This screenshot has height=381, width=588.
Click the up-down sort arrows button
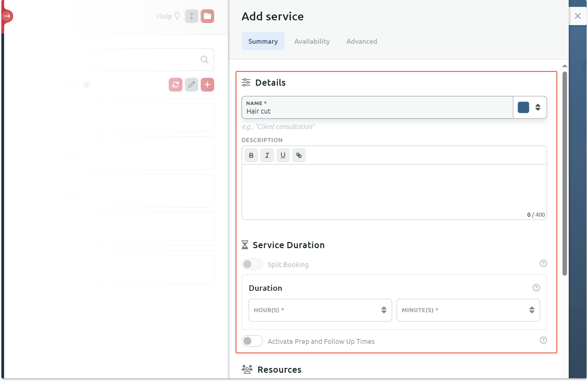coord(191,16)
